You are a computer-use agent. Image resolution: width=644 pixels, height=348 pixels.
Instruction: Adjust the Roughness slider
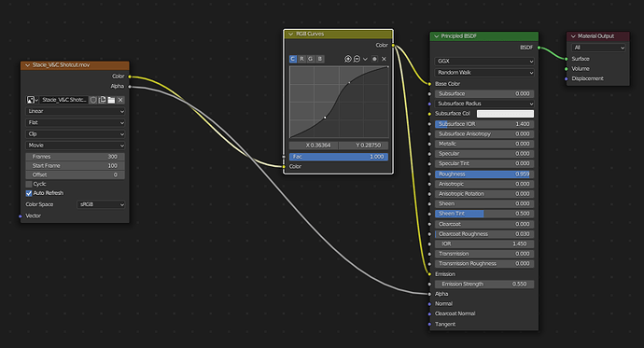(x=484, y=174)
